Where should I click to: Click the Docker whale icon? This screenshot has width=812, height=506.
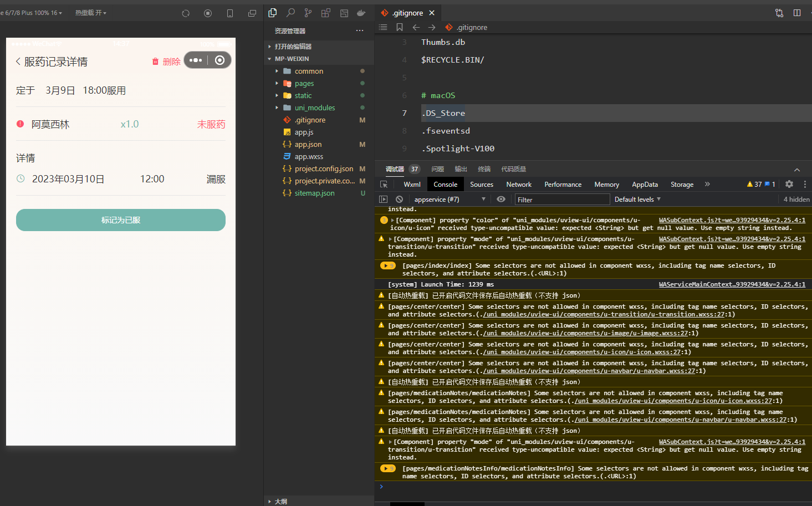point(361,13)
